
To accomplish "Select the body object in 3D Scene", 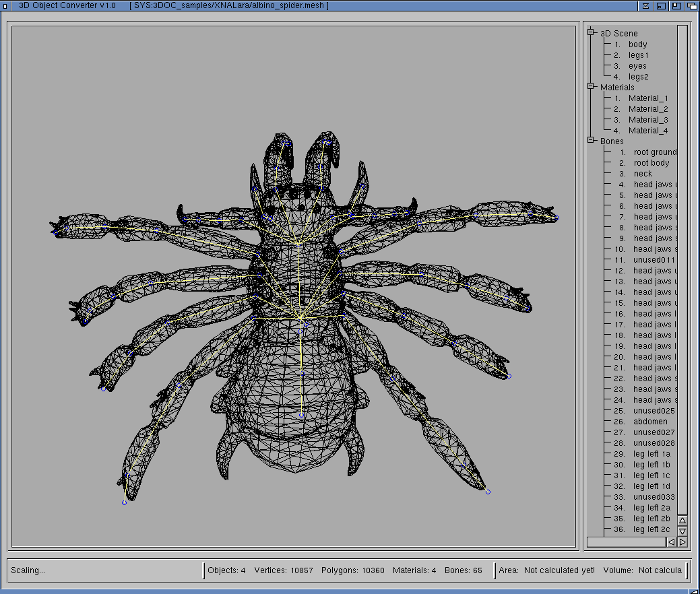I will click(637, 44).
